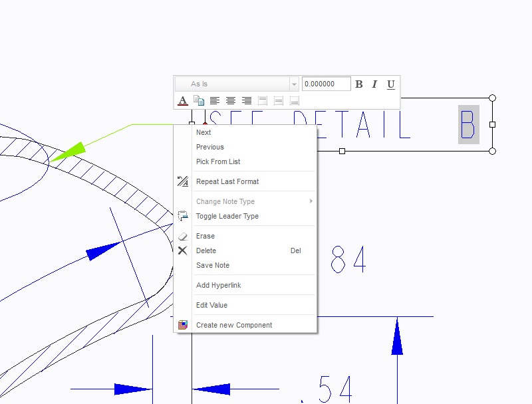Click the copy format icon

[x=199, y=100]
